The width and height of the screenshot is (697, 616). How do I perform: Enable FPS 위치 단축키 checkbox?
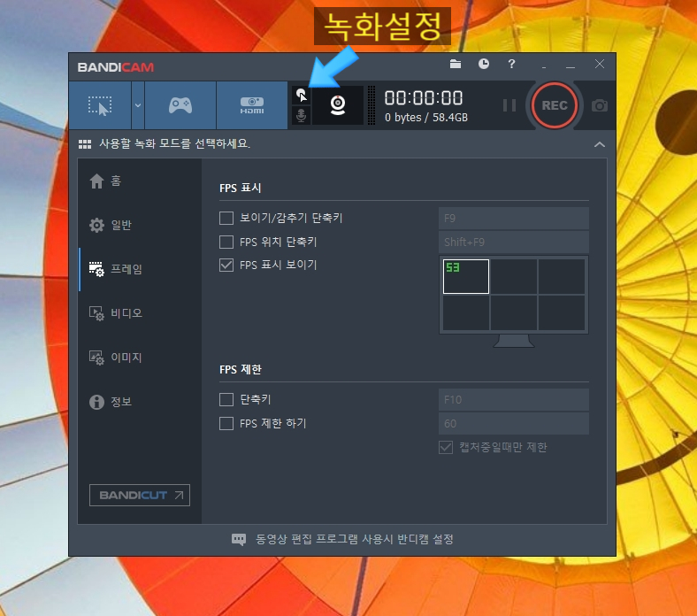[226, 242]
